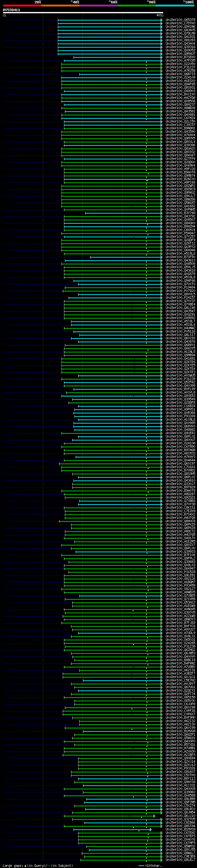This screenshot has height=868, width=197.
Task: Select hit UniRef100_Q43590
Action: [x=180, y=132]
